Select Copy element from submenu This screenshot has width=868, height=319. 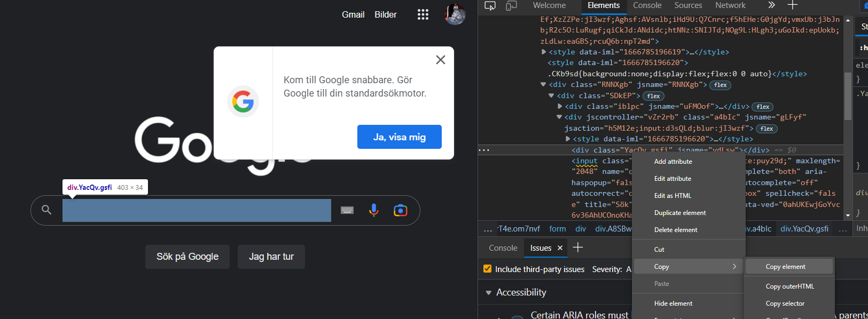tap(785, 267)
